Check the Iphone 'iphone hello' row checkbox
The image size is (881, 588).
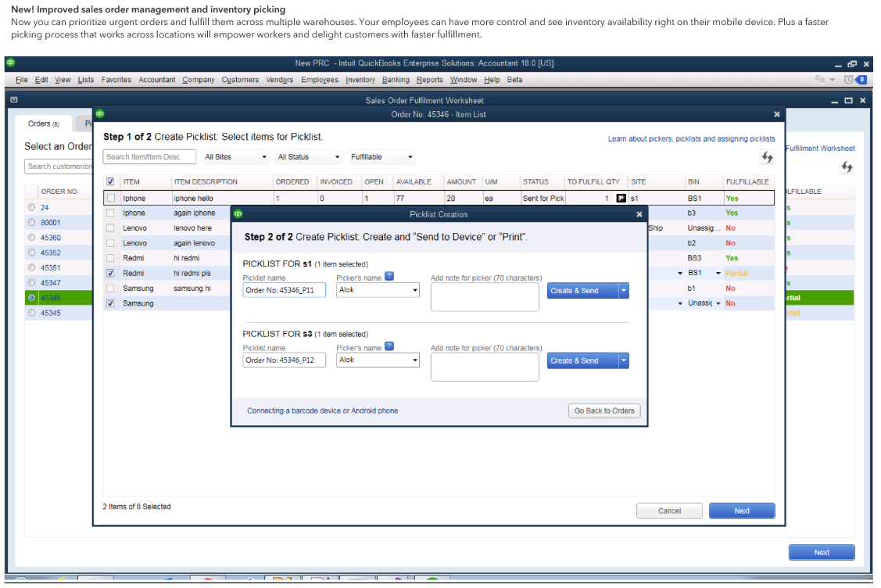pyautogui.click(x=110, y=199)
